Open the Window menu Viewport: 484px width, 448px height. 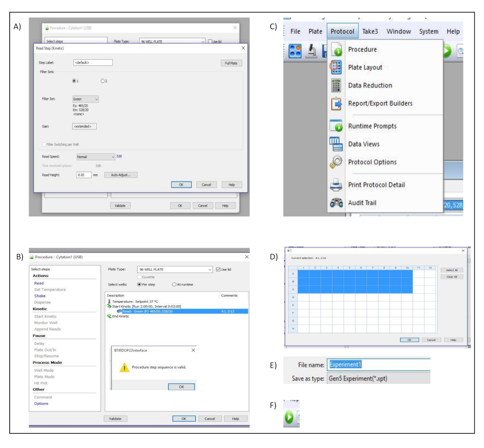pyautogui.click(x=398, y=31)
